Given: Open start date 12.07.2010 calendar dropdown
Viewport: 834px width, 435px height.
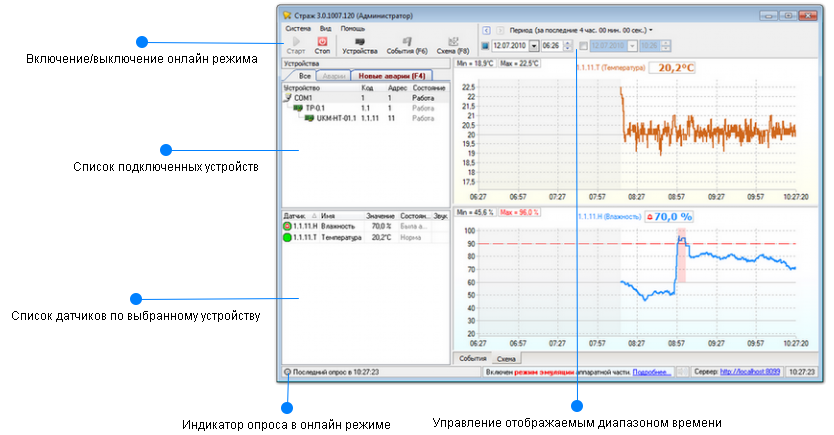Looking at the screenshot, I should pyautogui.click(x=534, y=46).
